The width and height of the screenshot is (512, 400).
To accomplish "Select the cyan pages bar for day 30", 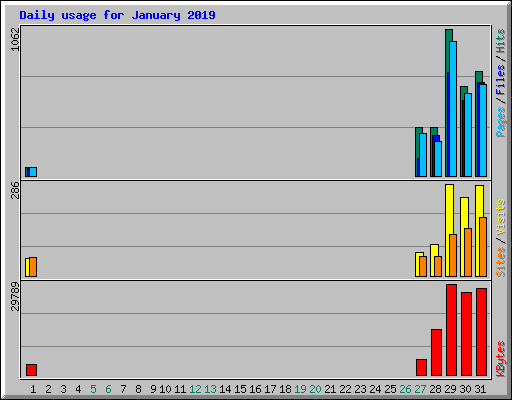I will [468, 135].
